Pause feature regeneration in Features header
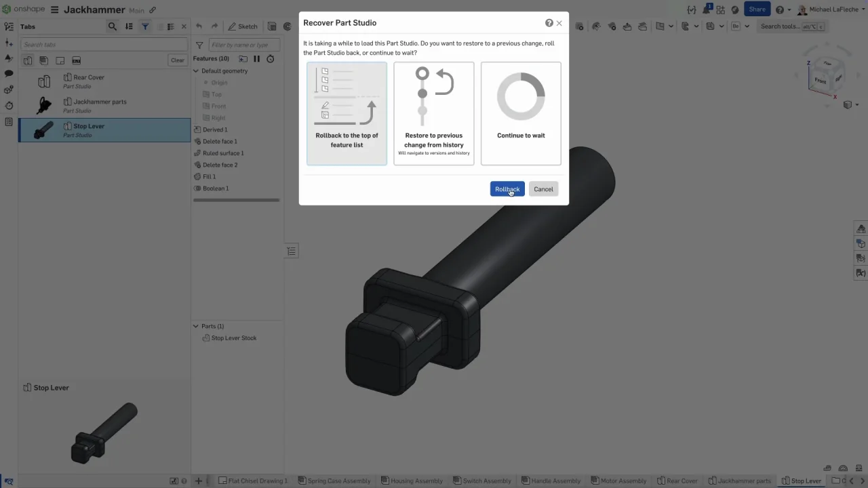This screenshot has height=488, width=868. (256, 59)
